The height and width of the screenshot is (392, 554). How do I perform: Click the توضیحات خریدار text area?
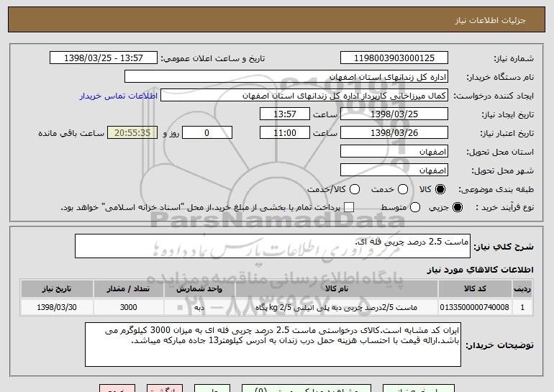click(x=273, y=345)
